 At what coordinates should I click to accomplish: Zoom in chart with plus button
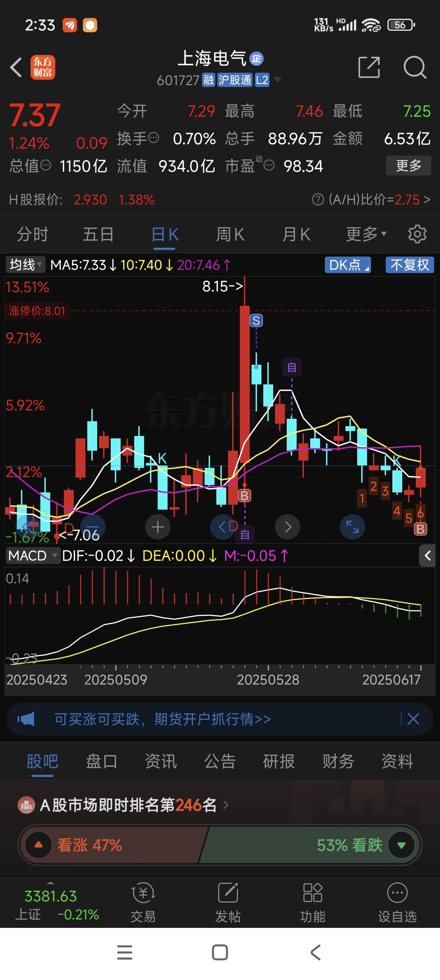pyautogui.click(x=158, y=527)
